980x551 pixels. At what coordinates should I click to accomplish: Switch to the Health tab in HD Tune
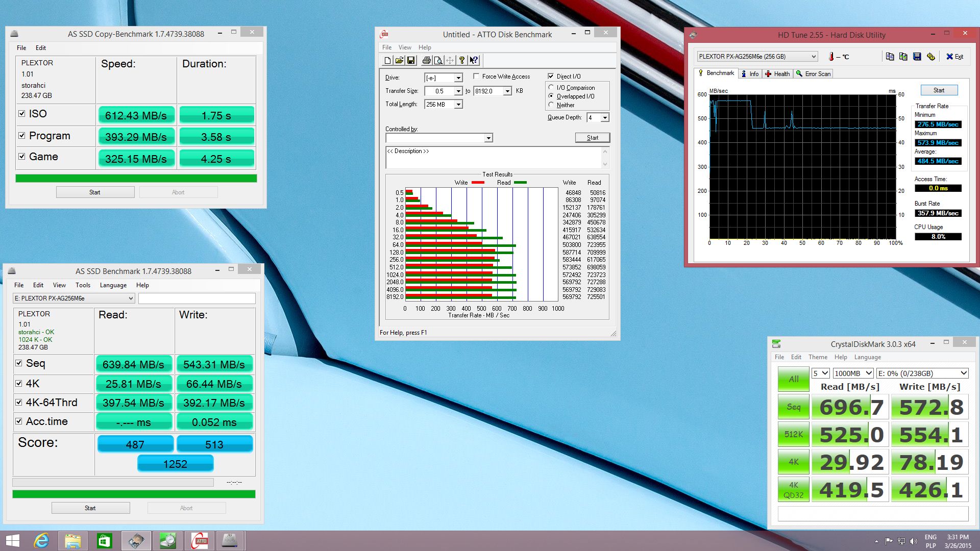click(x=777, y=73)
